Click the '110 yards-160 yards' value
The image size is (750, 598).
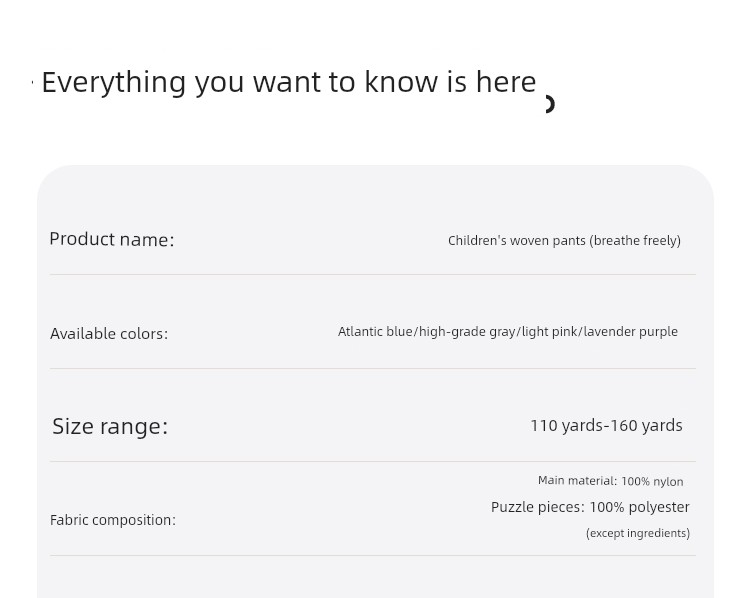607,425
